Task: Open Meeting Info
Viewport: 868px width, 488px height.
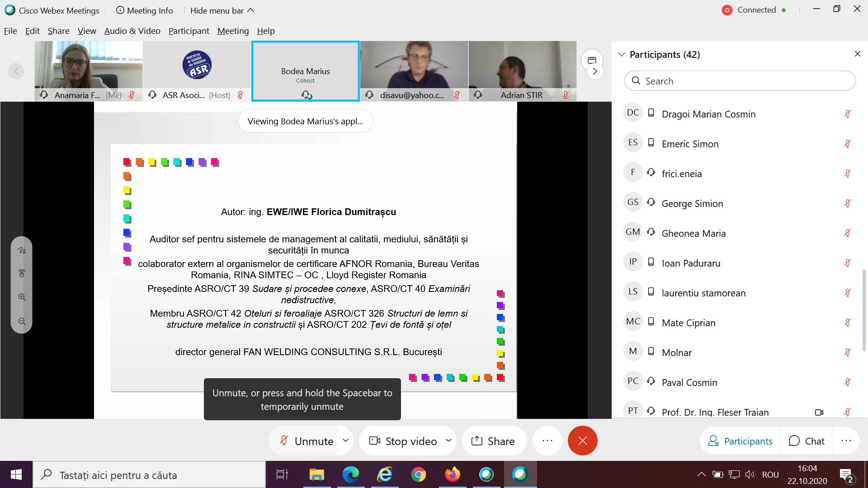Action: click(x=144, y=10)
